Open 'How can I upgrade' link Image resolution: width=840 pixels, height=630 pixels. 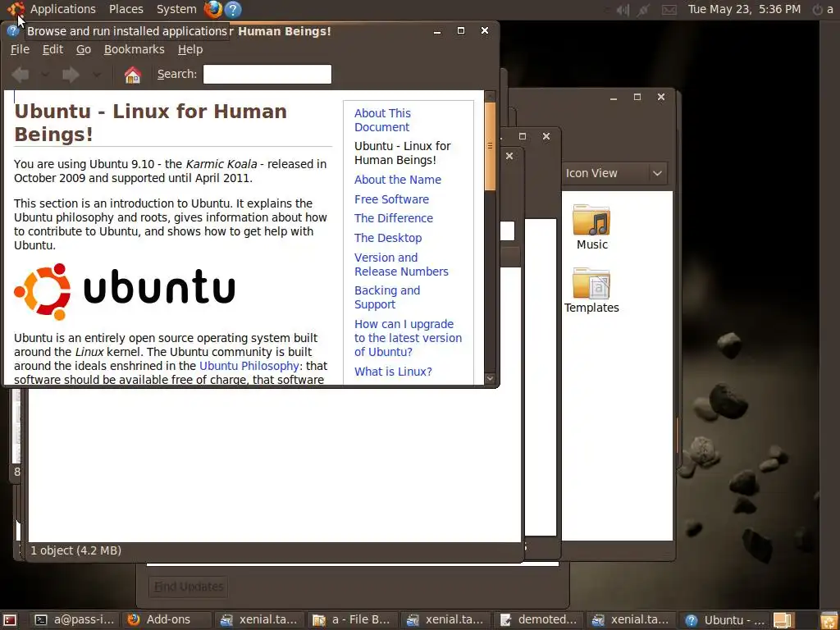pos(408,338)
